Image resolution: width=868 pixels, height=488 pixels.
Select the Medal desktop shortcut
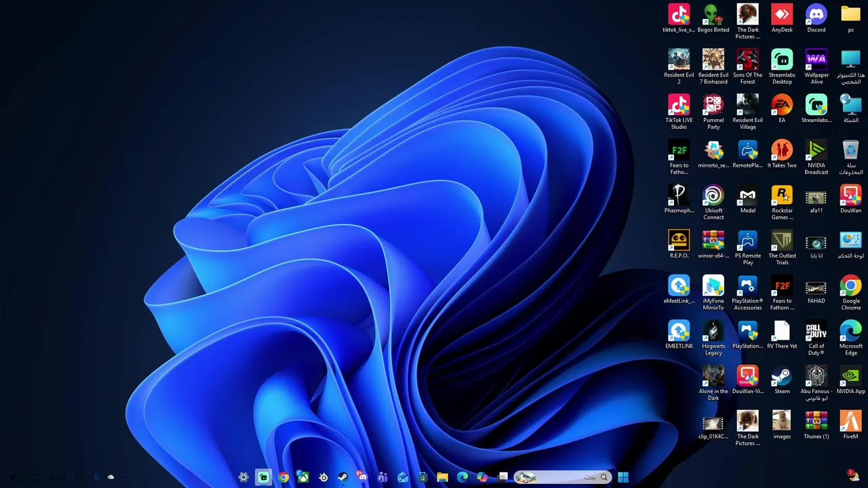coord(748,200)
